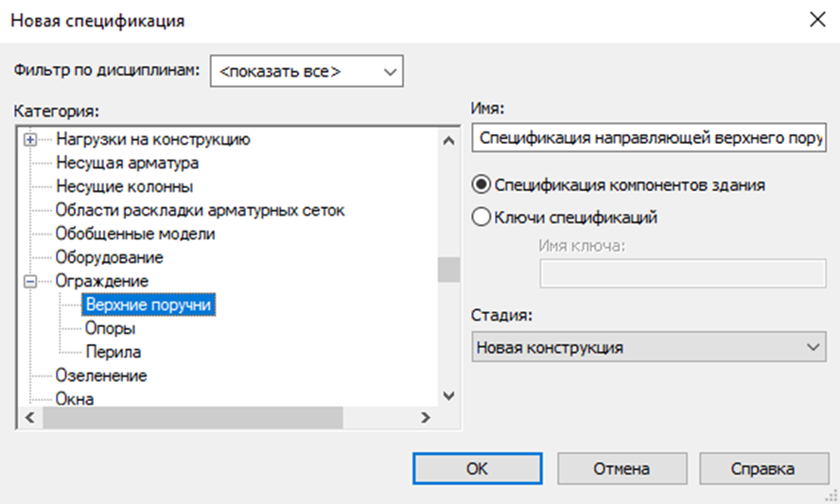Select Перила subcategory
840x504 pixels.
pyautogui.click(x=113, y=352)
